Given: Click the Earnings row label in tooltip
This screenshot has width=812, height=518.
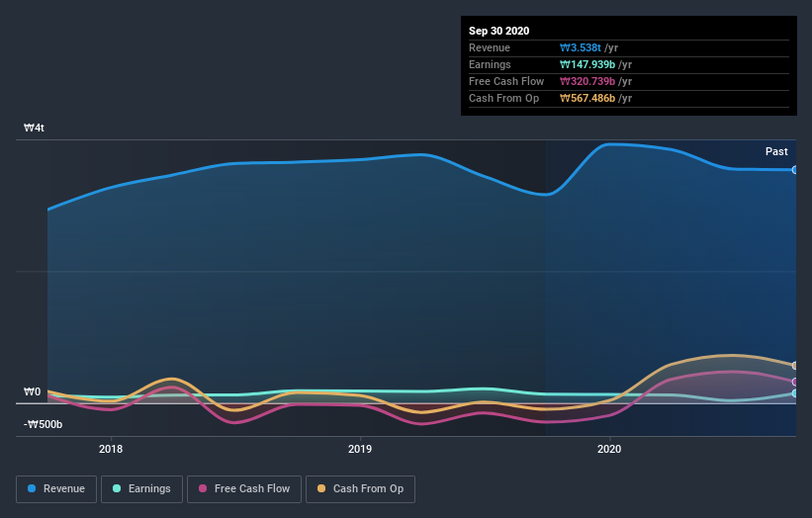Looking at the screenshot, I should pos(490,64).
